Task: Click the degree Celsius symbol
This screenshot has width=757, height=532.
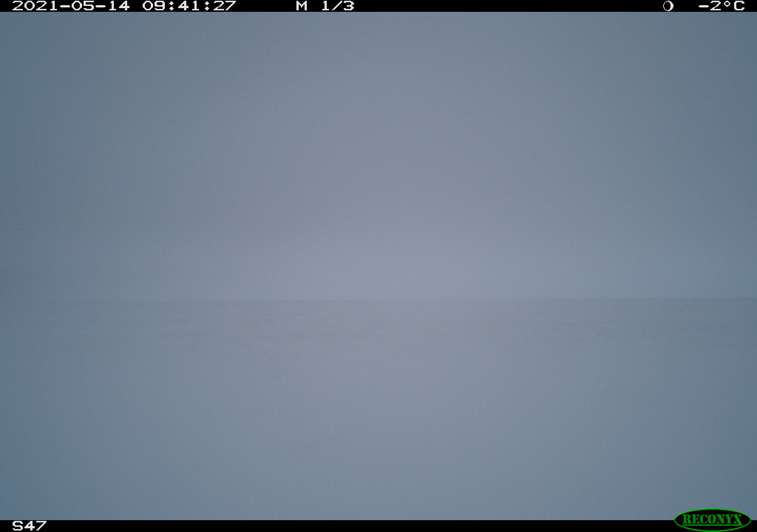Action: coord(734,6)
